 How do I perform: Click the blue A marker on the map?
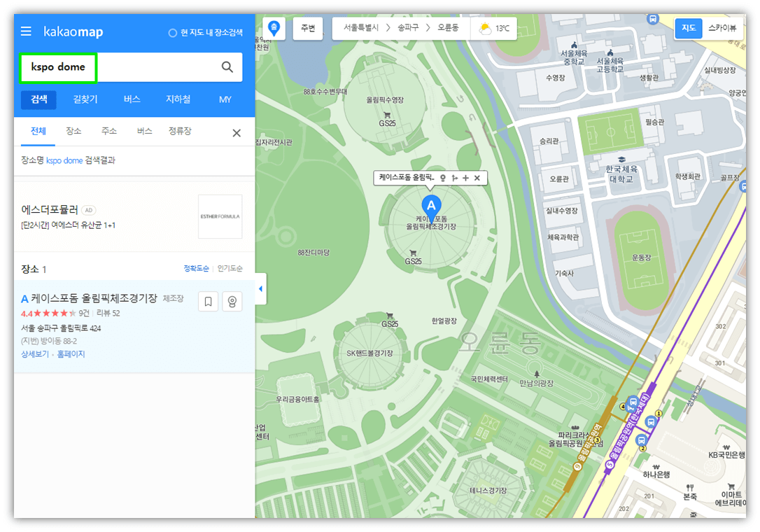(431, 206)
